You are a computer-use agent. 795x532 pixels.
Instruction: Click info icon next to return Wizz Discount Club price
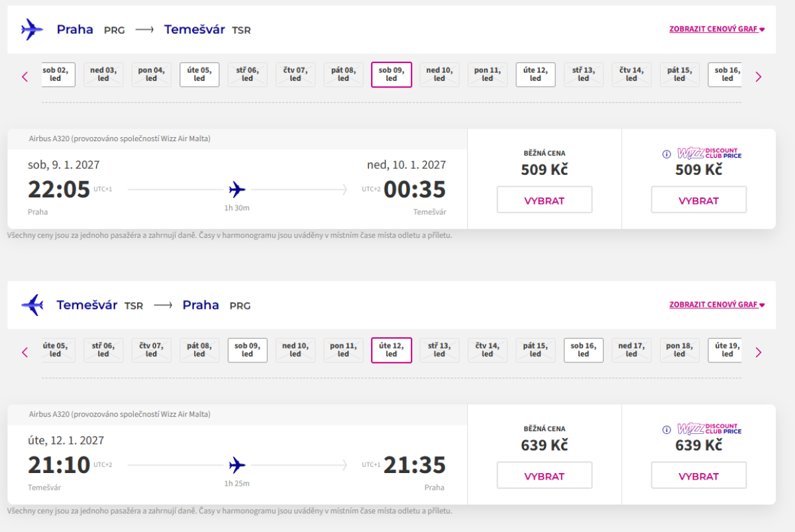666,430
